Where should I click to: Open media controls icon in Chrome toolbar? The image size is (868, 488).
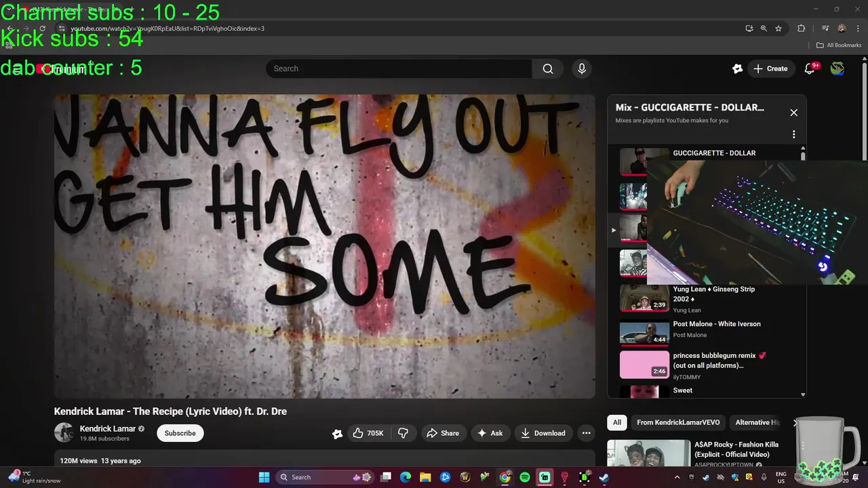point(825,28)
